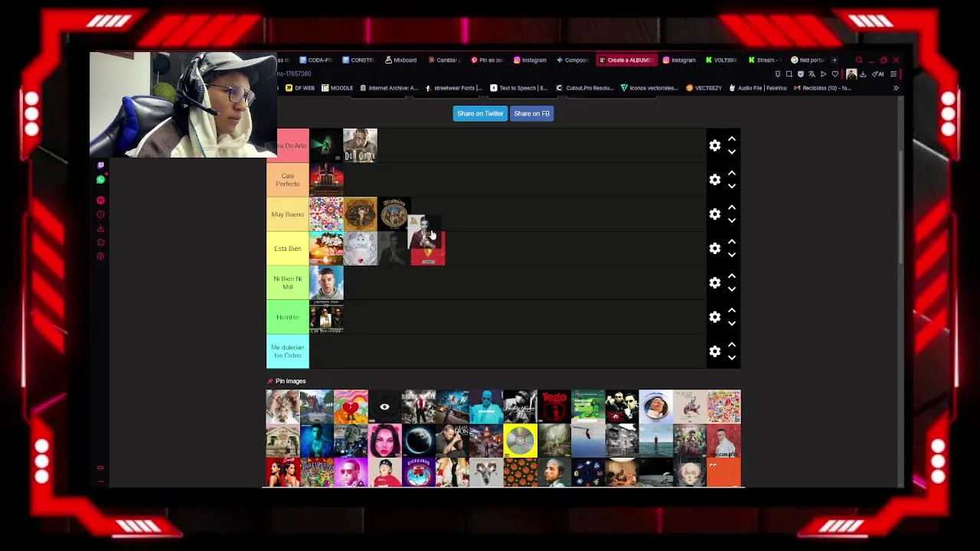The width and height of the screenshot is (980, 551).
Task: Move the Casi Perfecto row up
Action: point(732,173)
